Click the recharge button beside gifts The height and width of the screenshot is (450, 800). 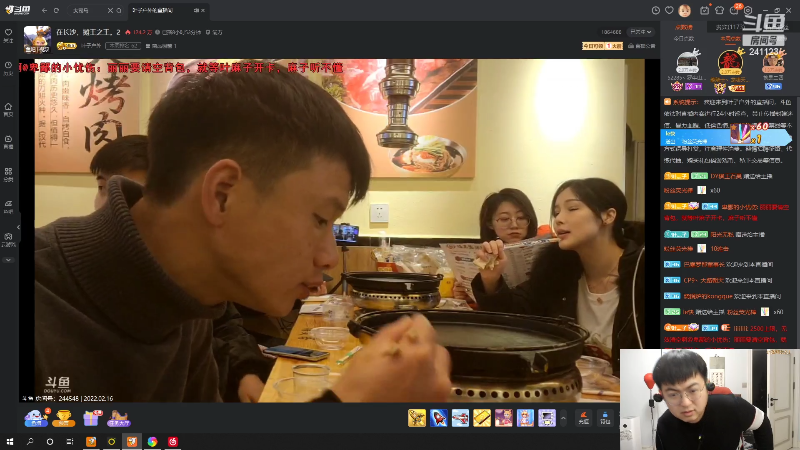pyautogui.click(x=584, y=418)
